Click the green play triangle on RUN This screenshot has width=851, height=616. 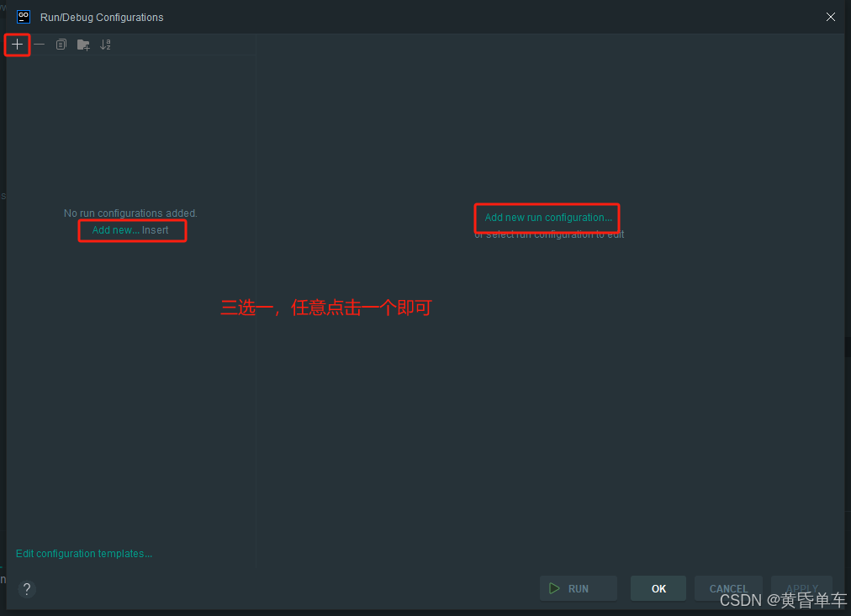click(554, 588)
